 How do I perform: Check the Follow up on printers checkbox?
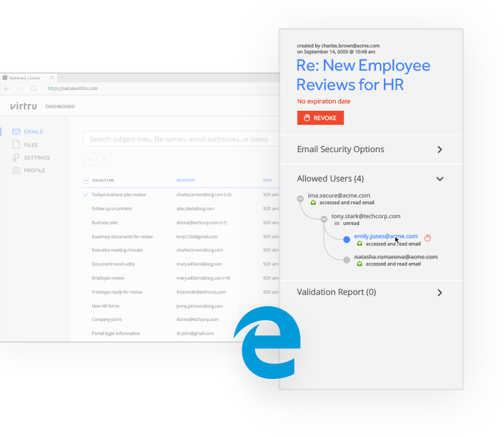pyautogui.click(x=85, y=209)
